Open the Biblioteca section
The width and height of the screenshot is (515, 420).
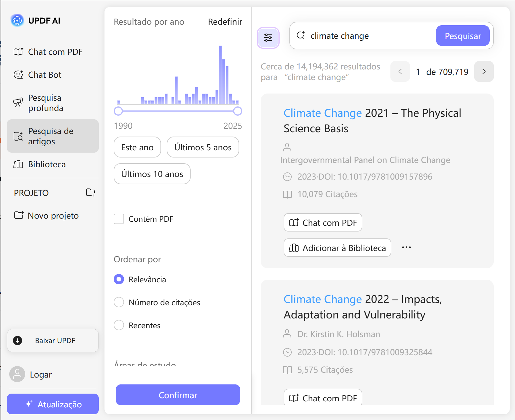tap(47, 164)
